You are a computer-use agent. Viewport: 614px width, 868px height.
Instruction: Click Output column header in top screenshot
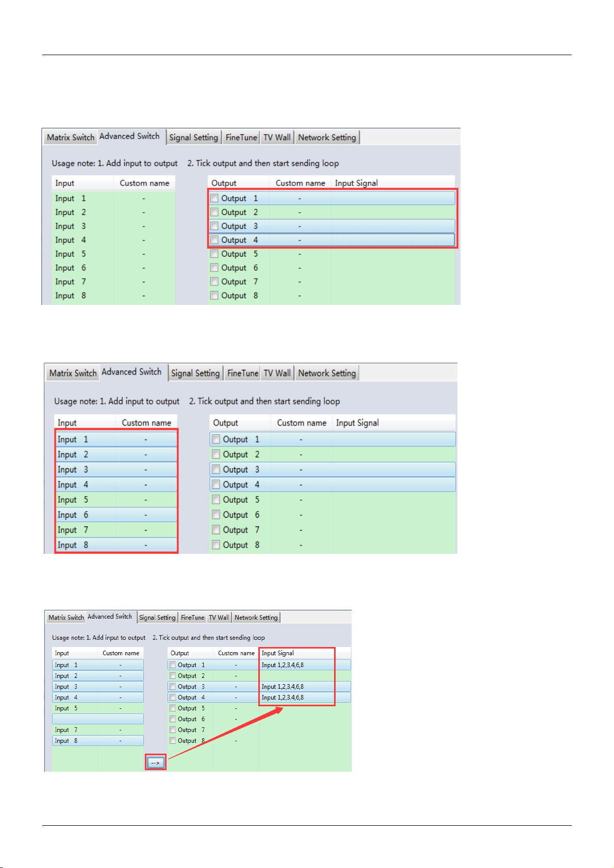[239, 183]
